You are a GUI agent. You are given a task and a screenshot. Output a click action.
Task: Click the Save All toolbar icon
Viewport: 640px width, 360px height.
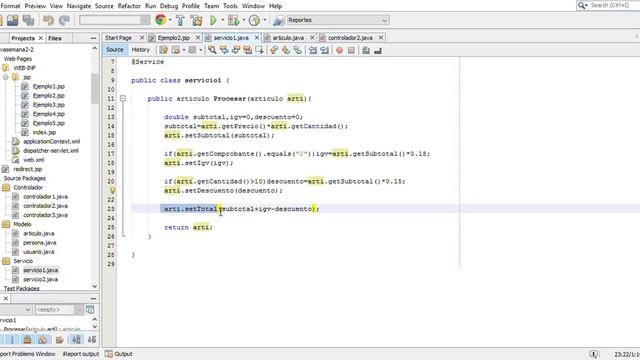coord(28,20)
